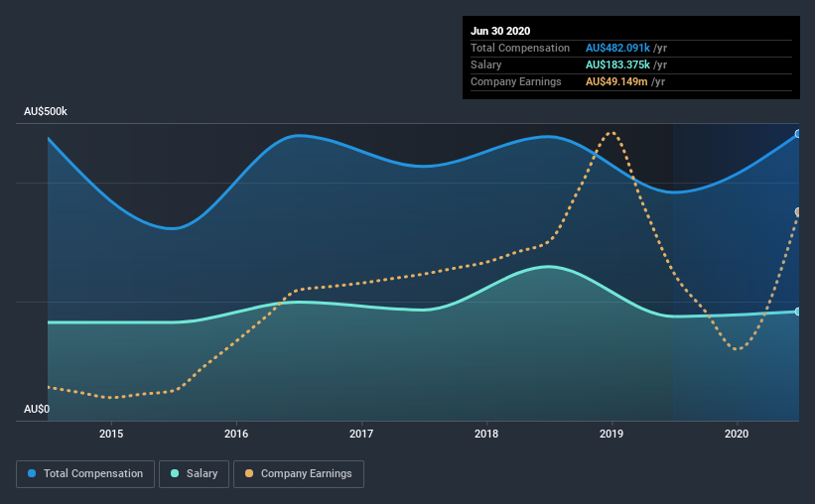Viewport: 815px width, 504px height.
Task: Click the 2019 x-axis label
Action: 611,434
